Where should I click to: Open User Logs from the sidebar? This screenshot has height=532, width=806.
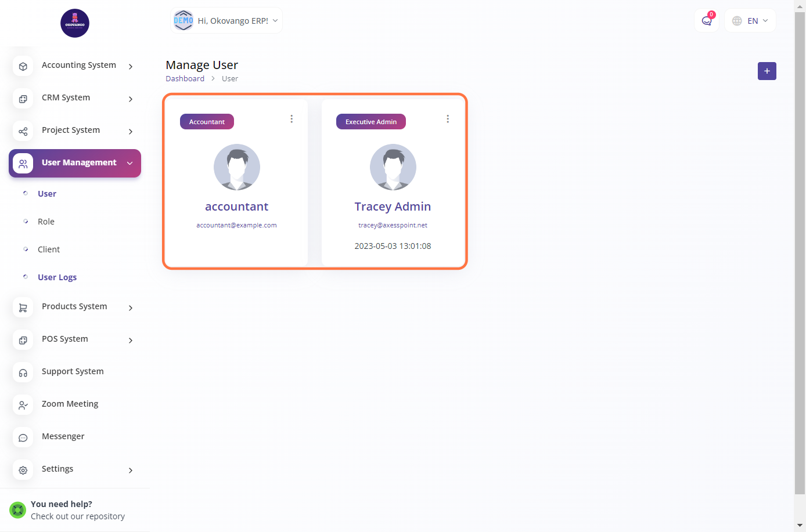click(57, 277)
